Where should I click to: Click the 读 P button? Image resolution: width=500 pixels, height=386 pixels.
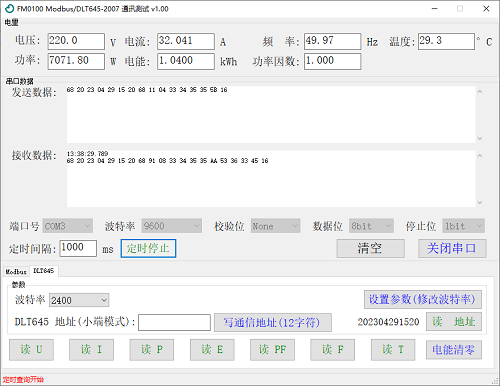coord(152,350)
